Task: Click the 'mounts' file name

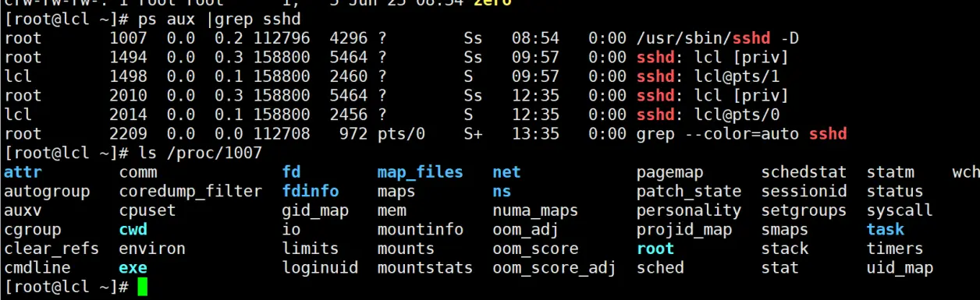Action: point(406,249)
